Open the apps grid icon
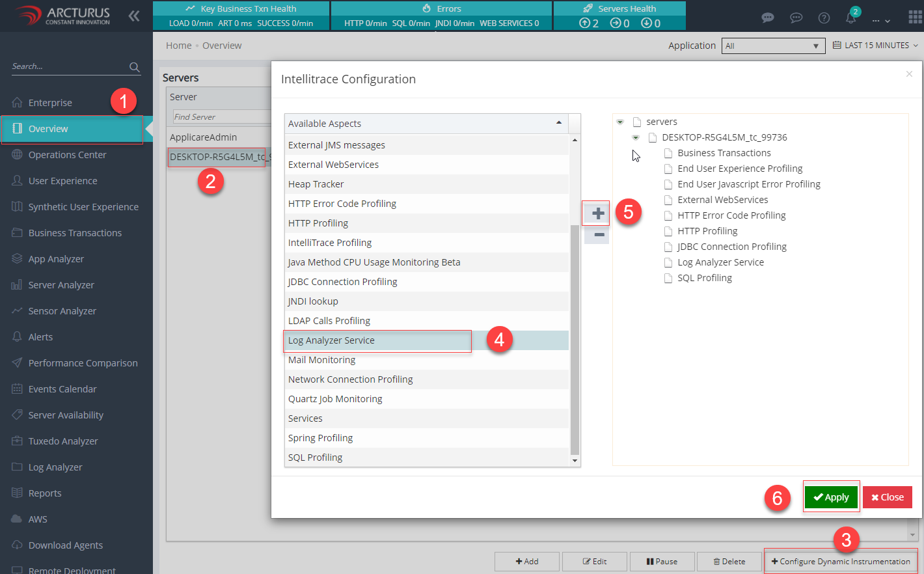Viewport: 924px width, 574px height. coord(914,17)
